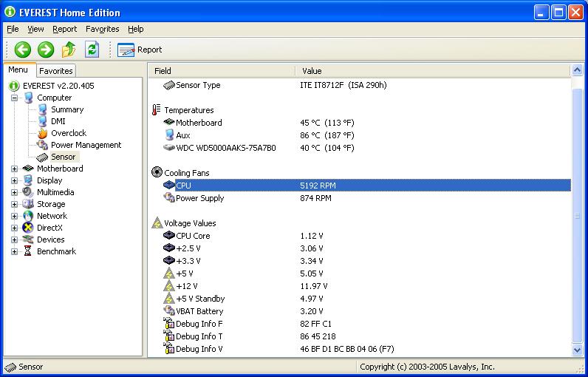Viewport: 588px width, 377px height.
Task: Expand the Storage tree node
Action: (x=14, y=205)
